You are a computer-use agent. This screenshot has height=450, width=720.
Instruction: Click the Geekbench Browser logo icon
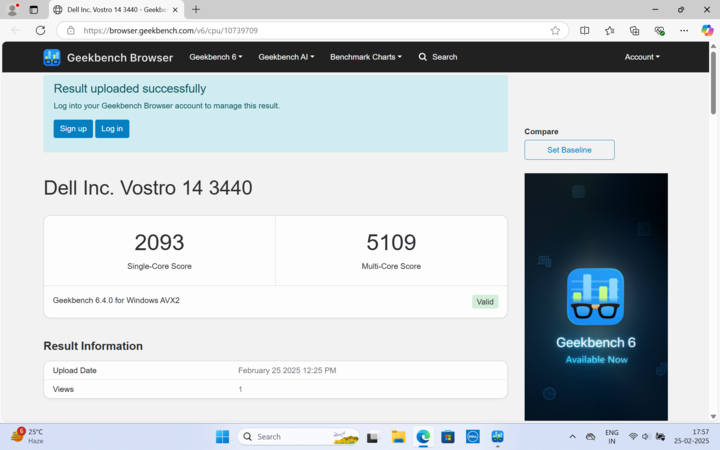[51, 57]
